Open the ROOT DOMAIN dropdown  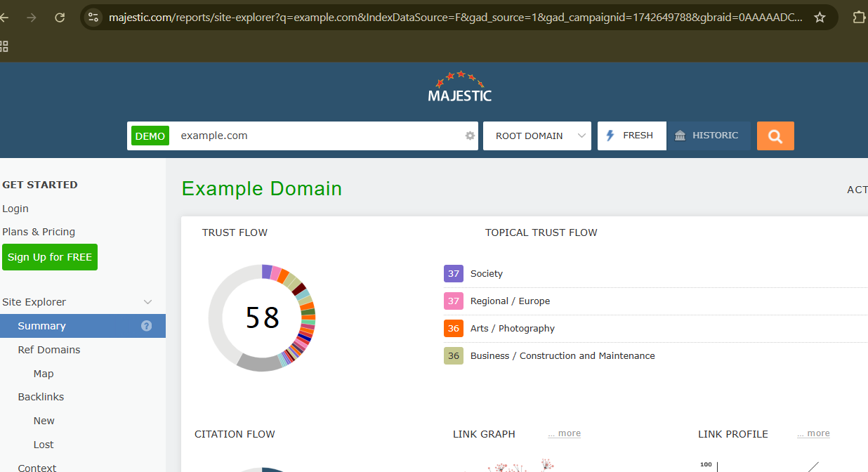point(537,136)
